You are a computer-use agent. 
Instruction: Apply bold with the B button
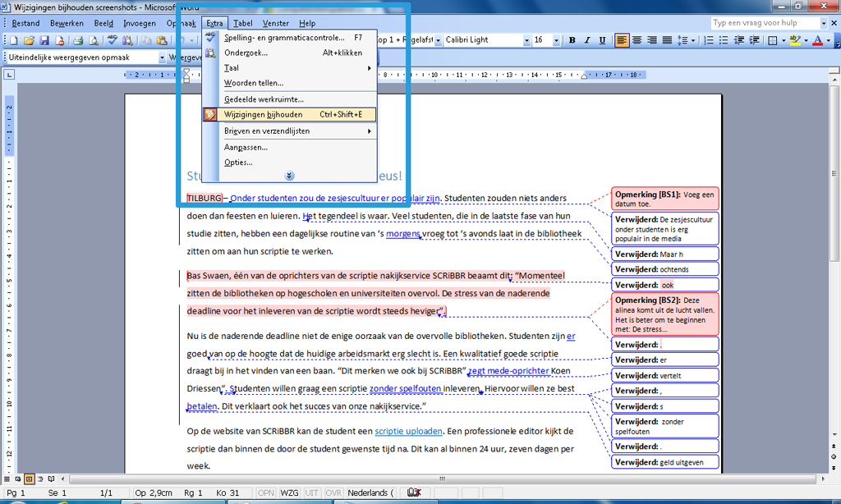tap(572, 40)
